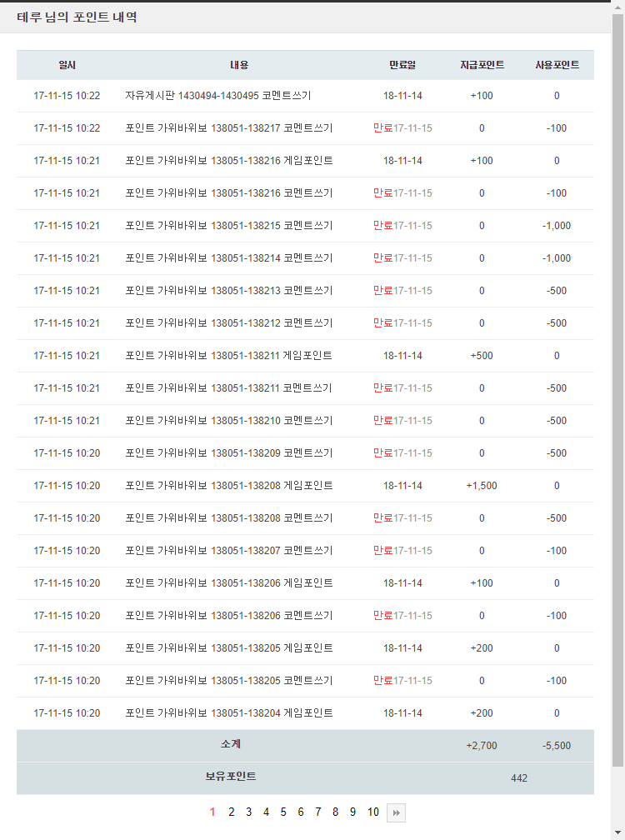Click the 내용 column header

tap(239, 65)
